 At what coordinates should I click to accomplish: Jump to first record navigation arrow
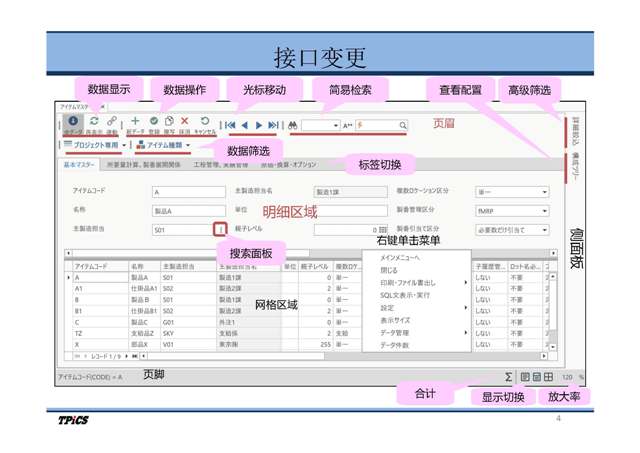230,126
